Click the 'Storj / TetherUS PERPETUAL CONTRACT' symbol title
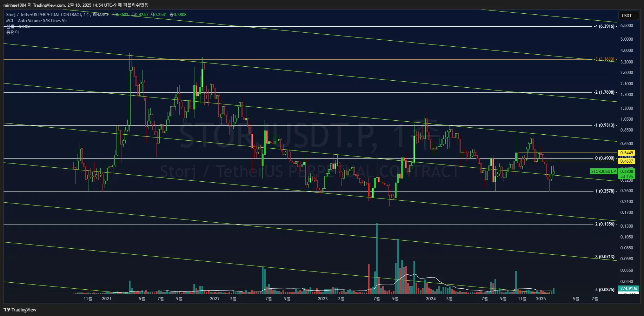 [44, 15]
